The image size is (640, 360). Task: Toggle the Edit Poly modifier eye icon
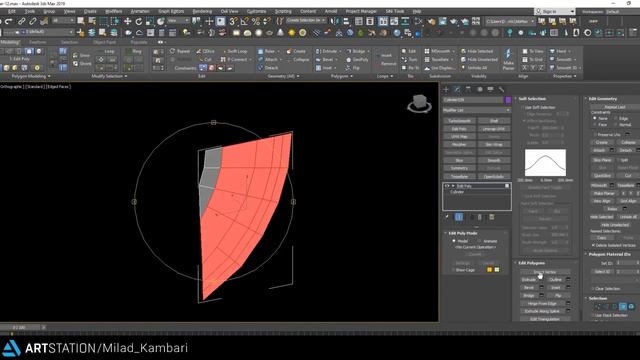click(x=447, y=186)
